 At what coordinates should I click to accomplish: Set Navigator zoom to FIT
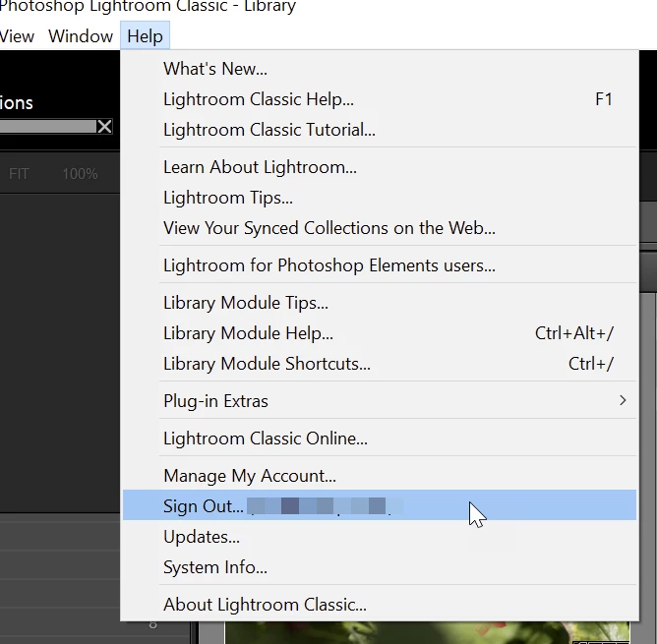click(x=19, y=173)
